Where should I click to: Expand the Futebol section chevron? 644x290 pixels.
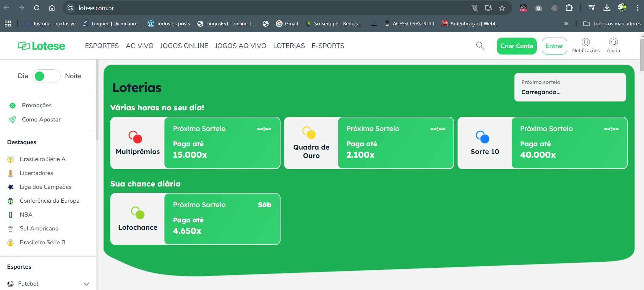pyautogui.click(x=86, y=284)
